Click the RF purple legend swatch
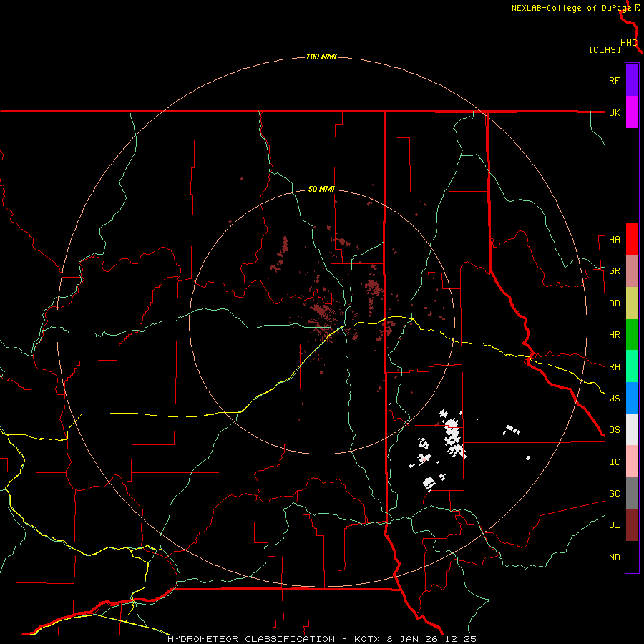 632,80
